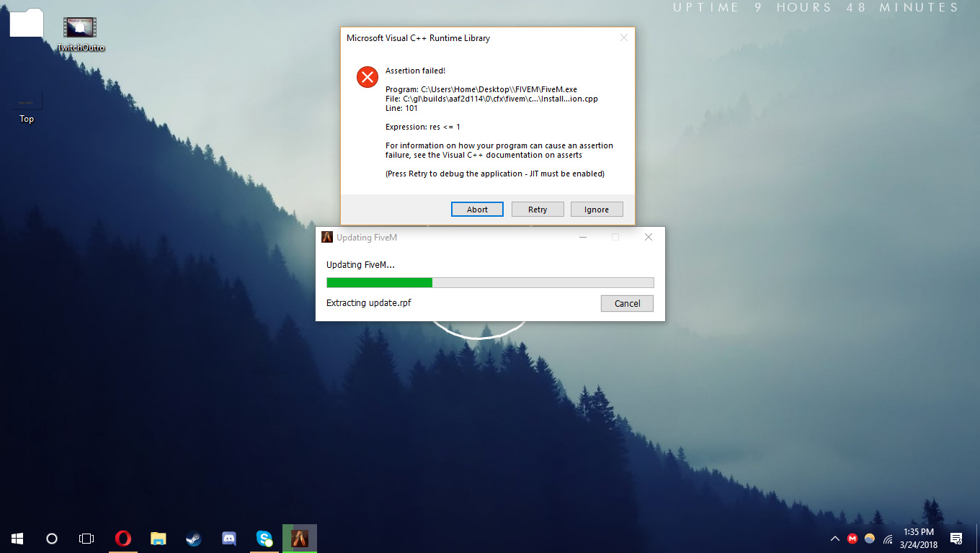Screen dimensions: 980x553
Task: Open Discord from the taskbar
Action: point(229,538)
